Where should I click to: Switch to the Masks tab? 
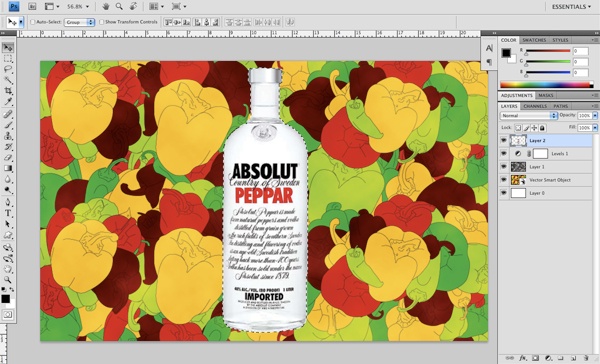(546, 95)
